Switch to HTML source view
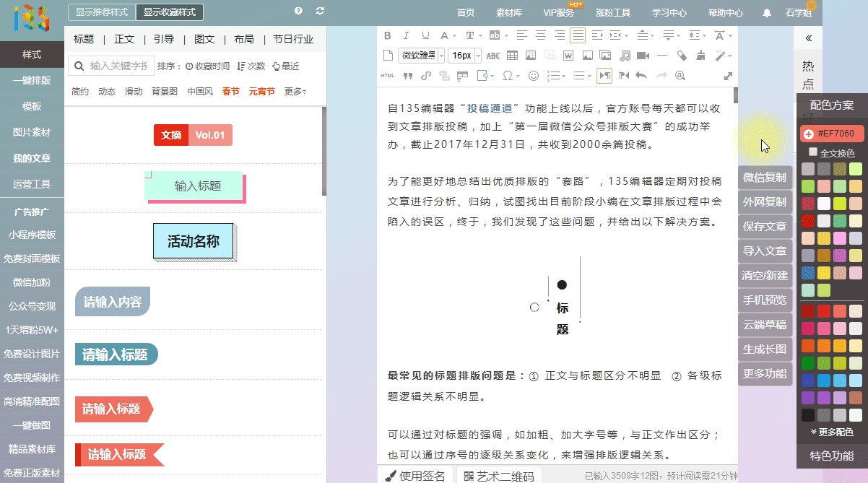Screen dimensions: 868x483 coord(387,76)
